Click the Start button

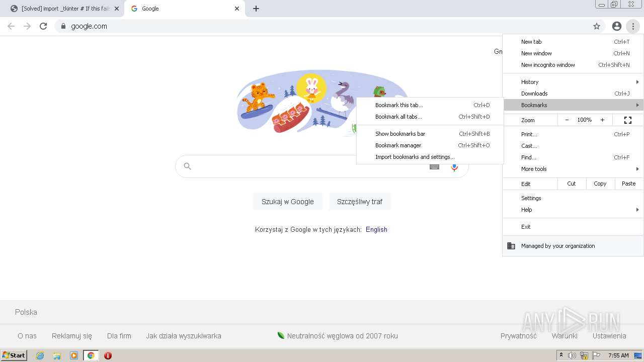coord(14,355)
